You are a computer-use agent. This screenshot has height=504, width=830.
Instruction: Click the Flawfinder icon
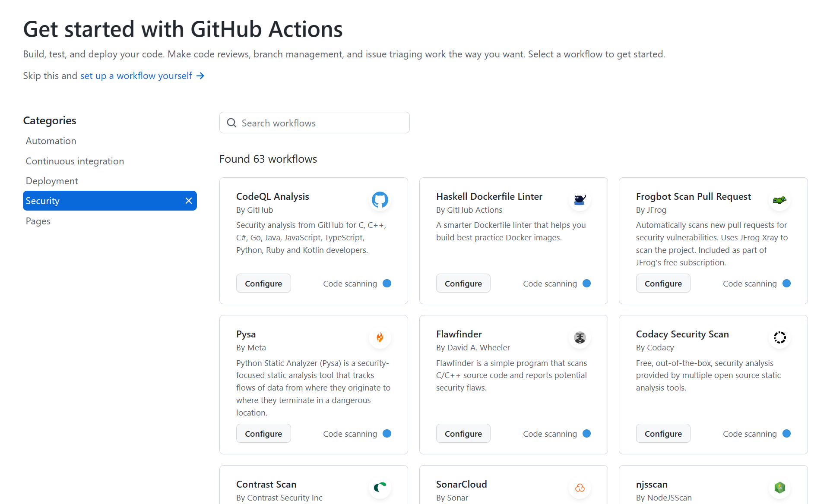click(580, 338)
